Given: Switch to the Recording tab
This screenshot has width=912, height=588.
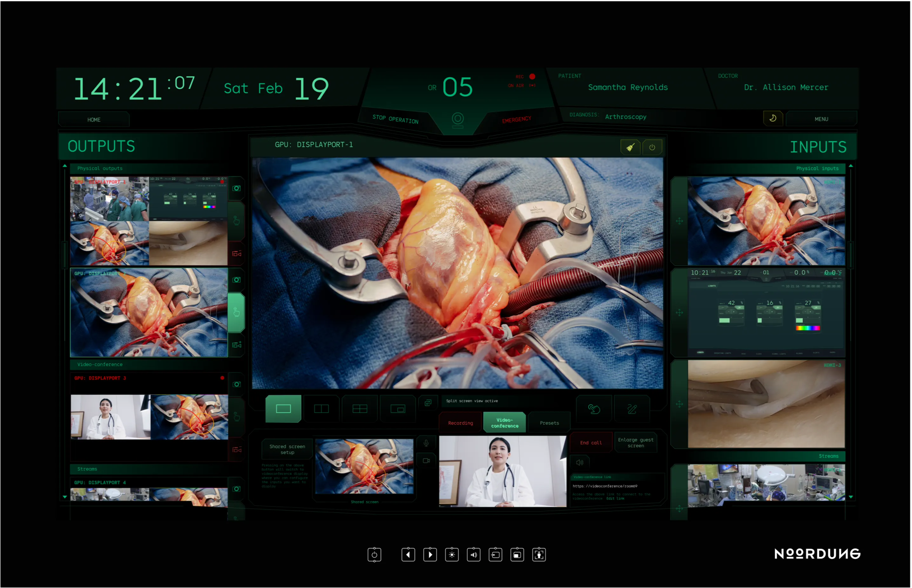Looking at the screenshot, I should click(460, 423).
